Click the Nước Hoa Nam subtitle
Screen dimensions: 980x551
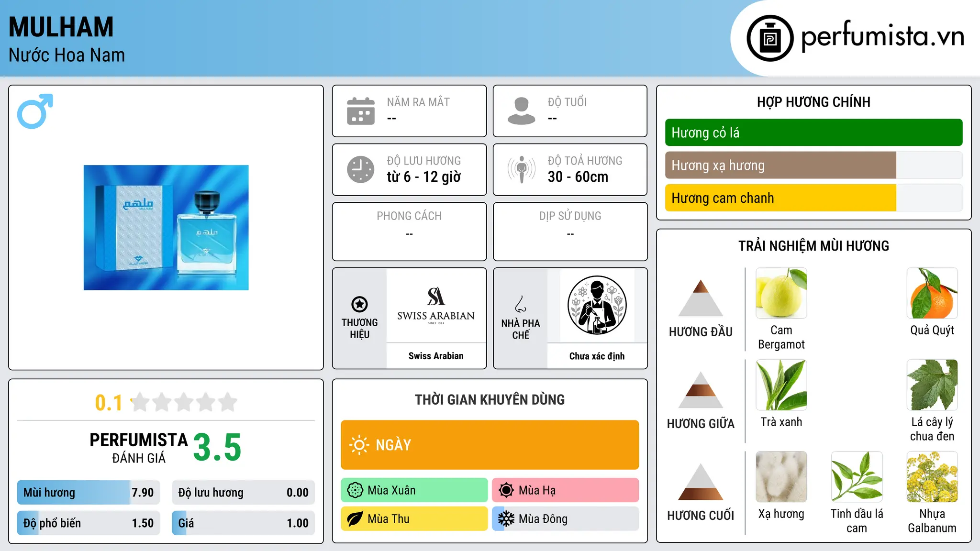tap(67, 55)
